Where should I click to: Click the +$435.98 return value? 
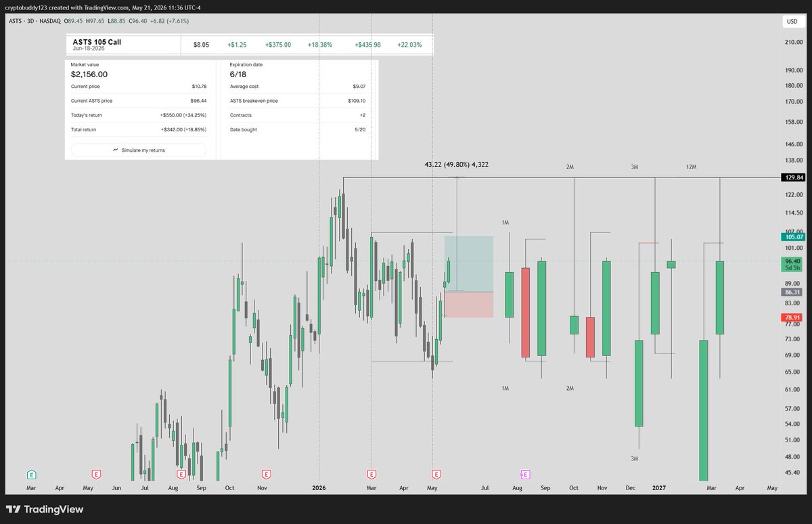point(367,45)
